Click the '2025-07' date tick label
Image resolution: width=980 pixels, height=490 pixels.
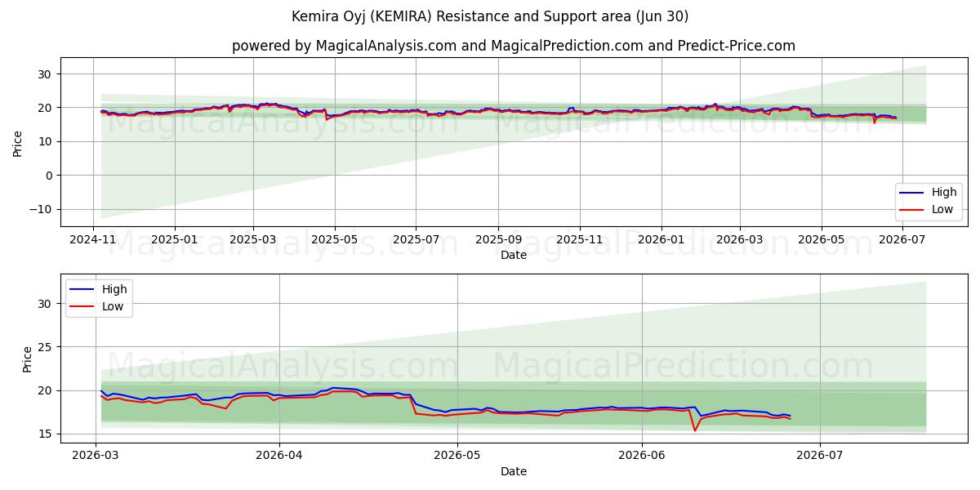416,239
